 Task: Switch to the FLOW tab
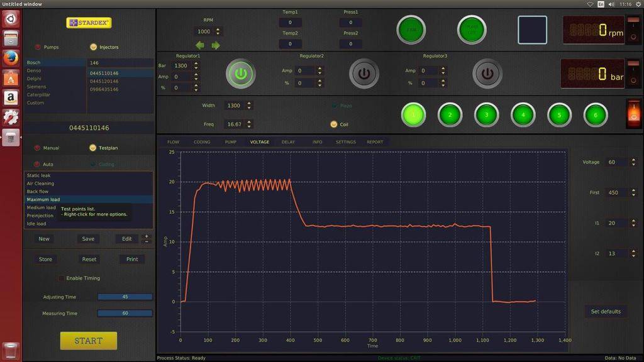(x=174, y=142)
